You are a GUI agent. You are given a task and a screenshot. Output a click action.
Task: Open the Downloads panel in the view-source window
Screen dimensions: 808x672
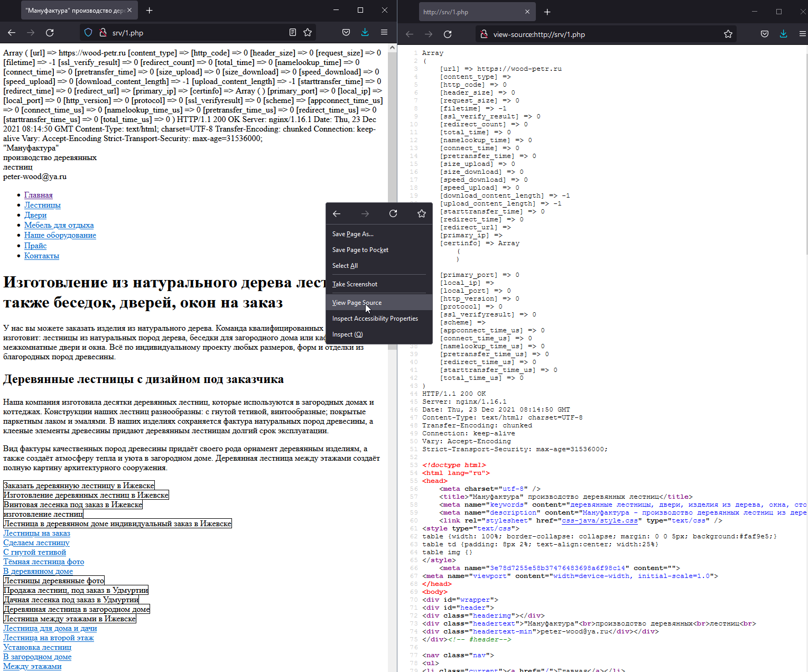pyautogui.click(x=783, y=34)
